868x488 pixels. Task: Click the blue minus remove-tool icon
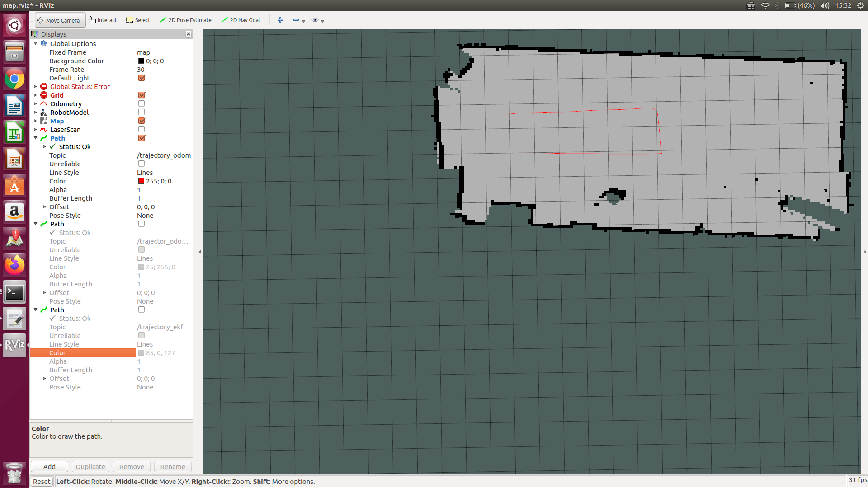[296, 20]
